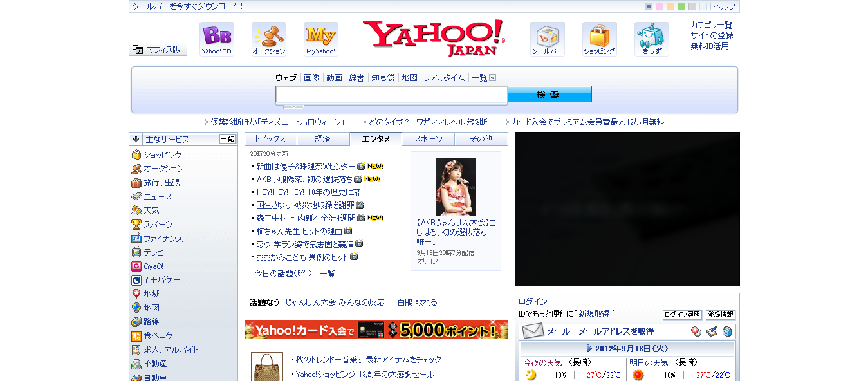Click the 登録情報 button

click(x=721, y=315)
